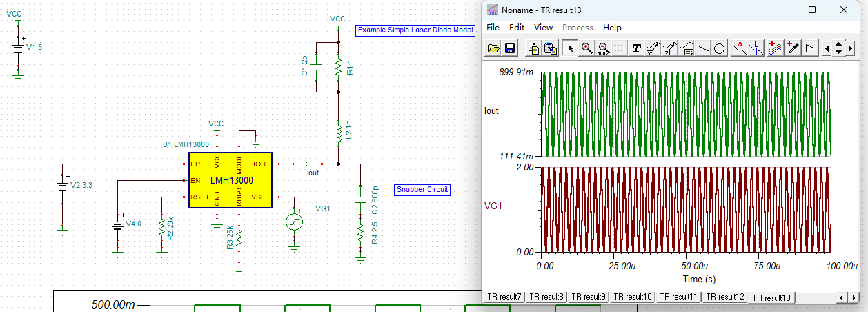This screenshot has width=868, height=312.
Task: Select the Text T tool
Action: (x=636, y=48)
